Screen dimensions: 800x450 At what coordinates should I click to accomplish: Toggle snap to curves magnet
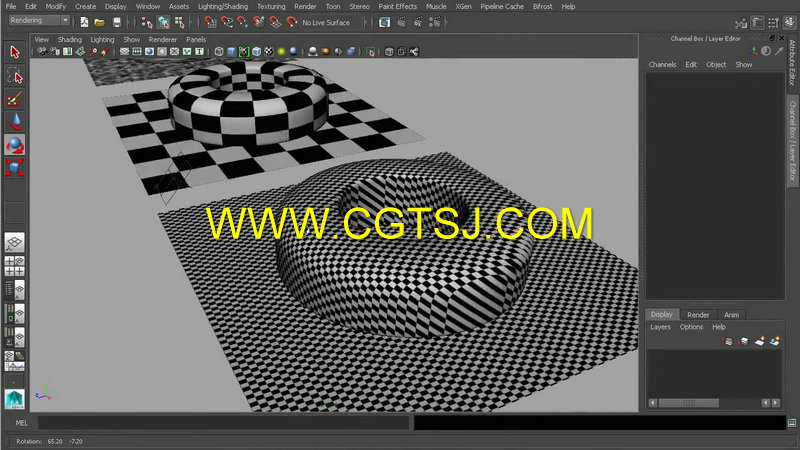click(x=227, y=22)
